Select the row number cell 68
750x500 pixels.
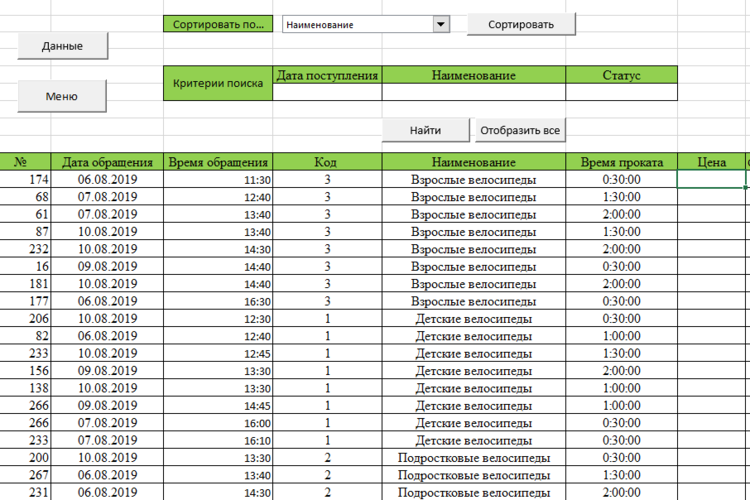pos(25,197)
